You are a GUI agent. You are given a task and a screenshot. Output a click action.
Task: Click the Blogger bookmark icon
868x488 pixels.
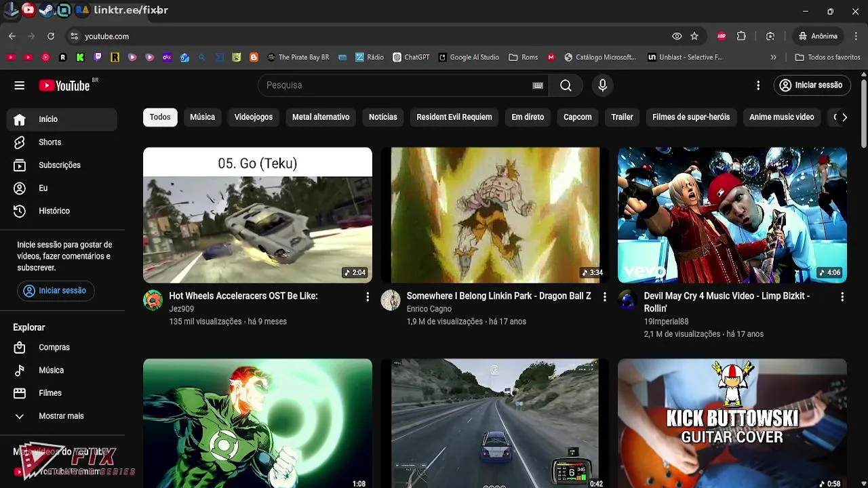click(x=254, y=58)
